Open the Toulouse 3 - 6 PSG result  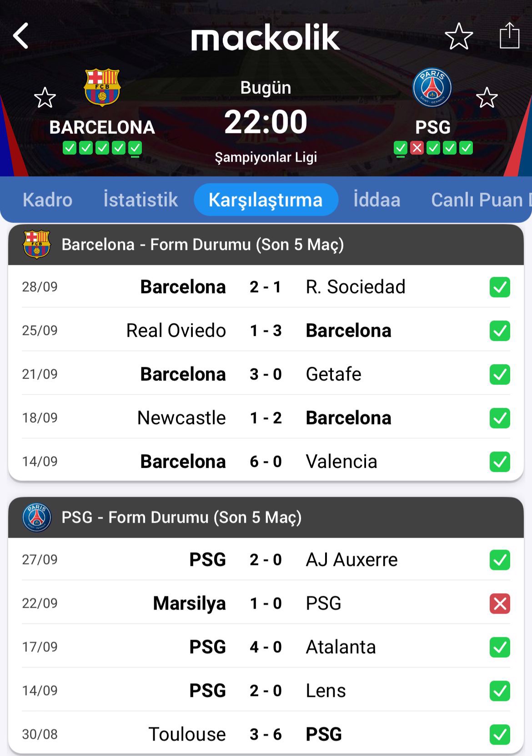pyautogui.click(x=266, y=734)
